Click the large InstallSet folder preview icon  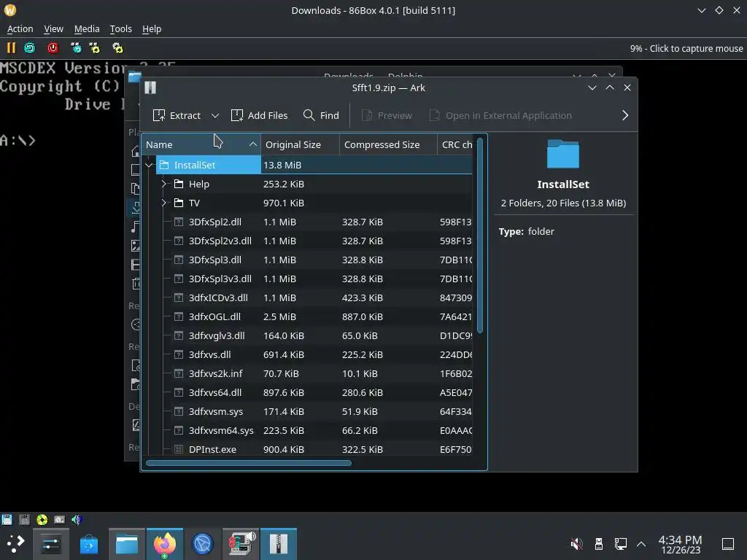coord(563,154)
